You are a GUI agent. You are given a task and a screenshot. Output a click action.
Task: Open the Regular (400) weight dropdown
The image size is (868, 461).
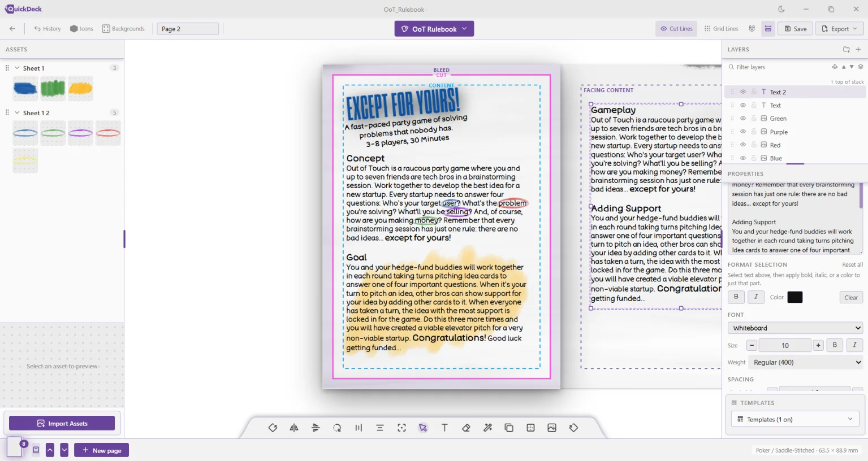pyautogui.click(x=806, y=363)
